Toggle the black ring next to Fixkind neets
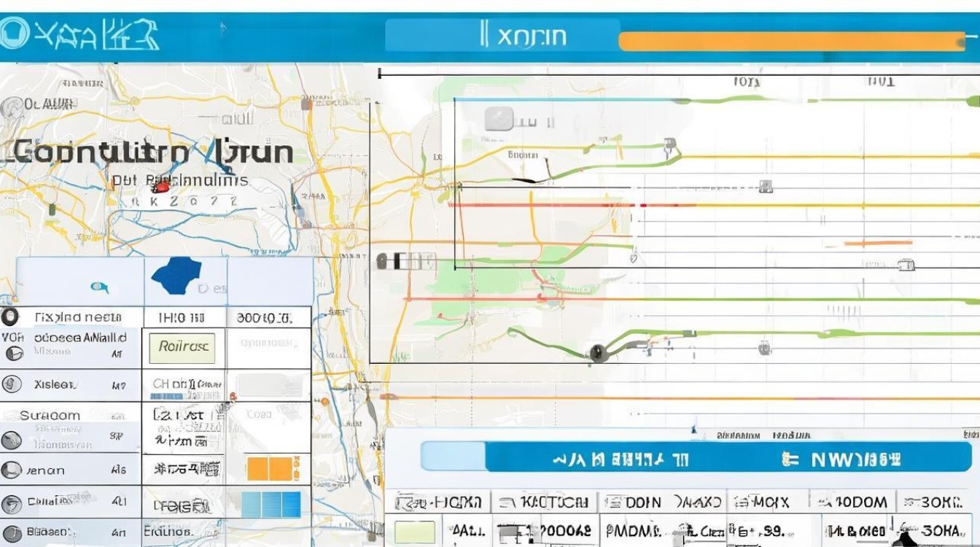The width and height of the screenshot is (980, 547). (x=9, y=317)
